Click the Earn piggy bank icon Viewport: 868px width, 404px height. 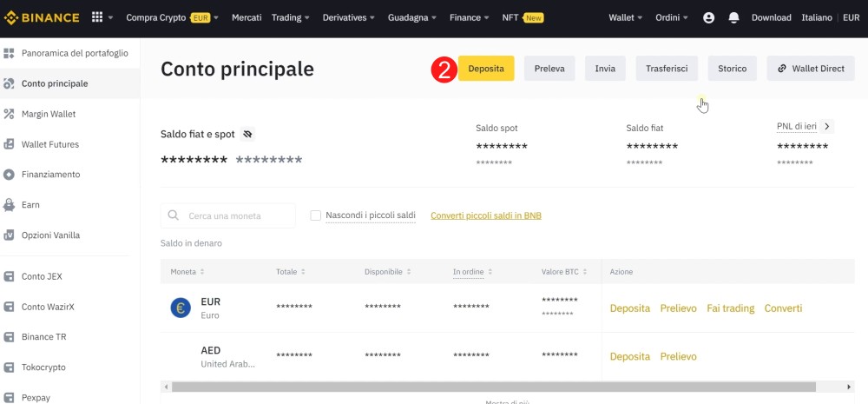[x=9, y=205]
